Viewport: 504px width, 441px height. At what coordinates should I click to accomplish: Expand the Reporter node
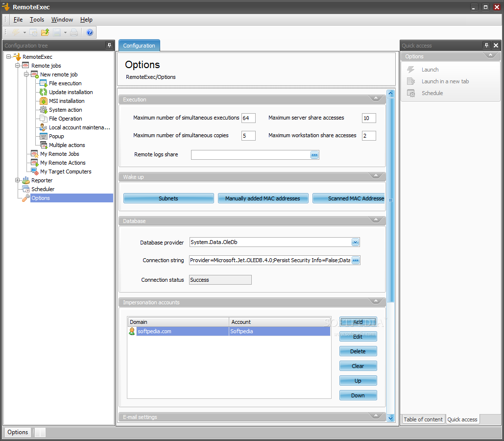18,180
